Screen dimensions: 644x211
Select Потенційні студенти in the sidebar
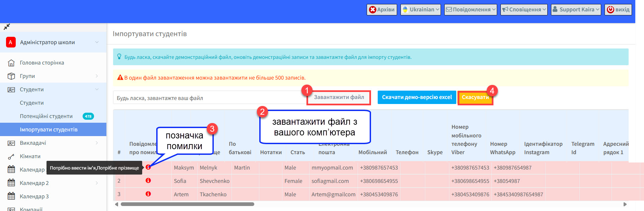coord(46,116)
